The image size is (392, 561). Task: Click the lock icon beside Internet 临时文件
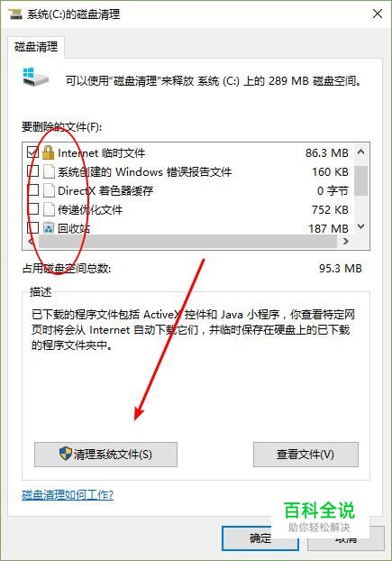(48, 152)
